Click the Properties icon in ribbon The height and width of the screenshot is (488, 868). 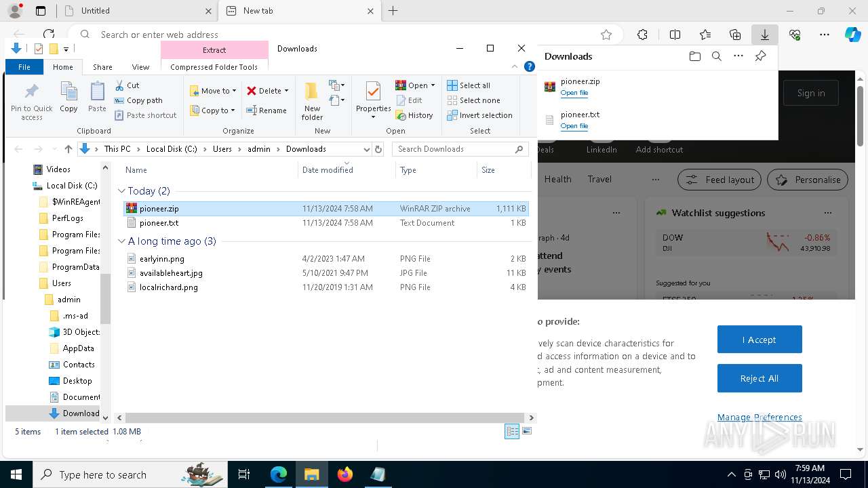click(x=373, y=92)
